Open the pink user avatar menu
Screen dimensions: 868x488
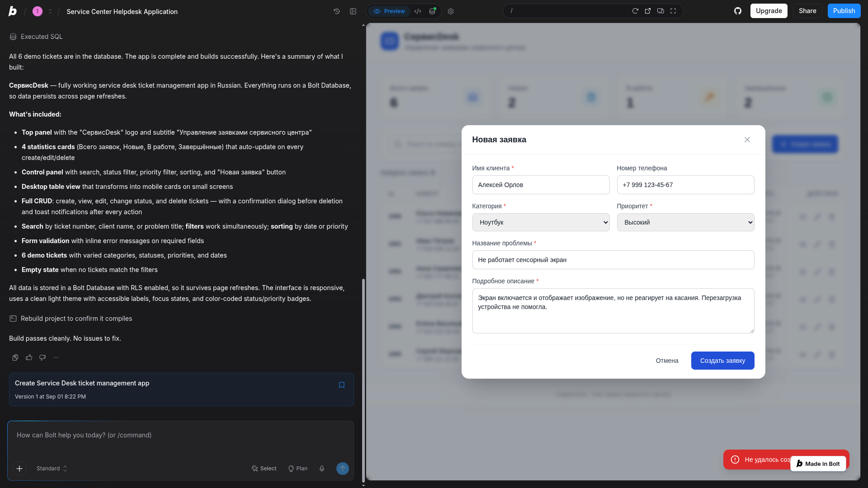pos(38,11)
